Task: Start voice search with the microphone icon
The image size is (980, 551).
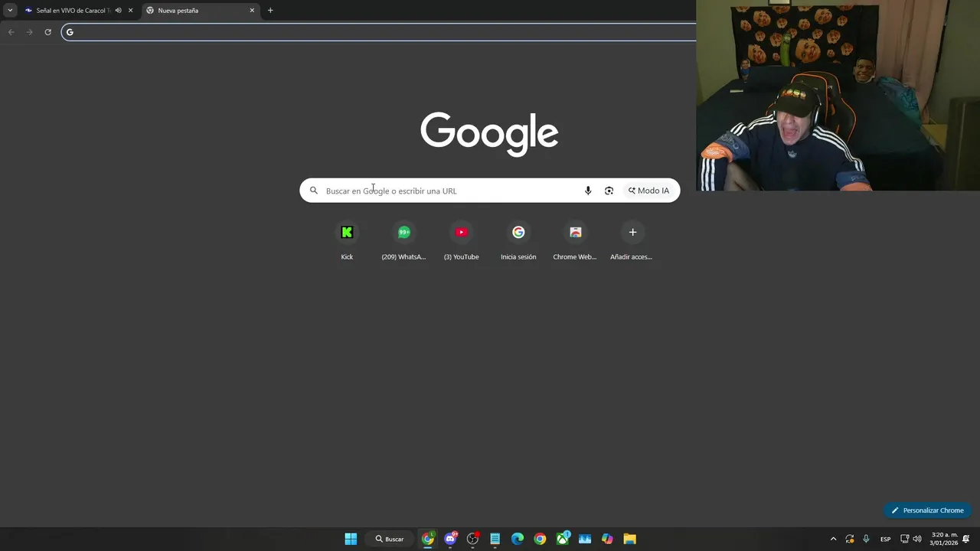Action: (x=588, y=191)
